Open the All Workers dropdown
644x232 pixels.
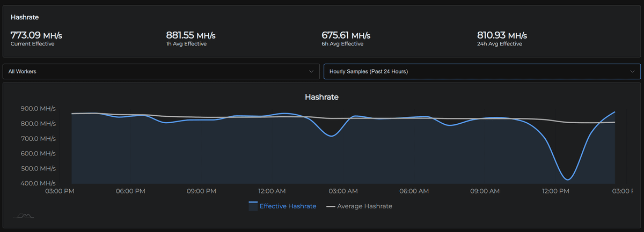(161, 71)
